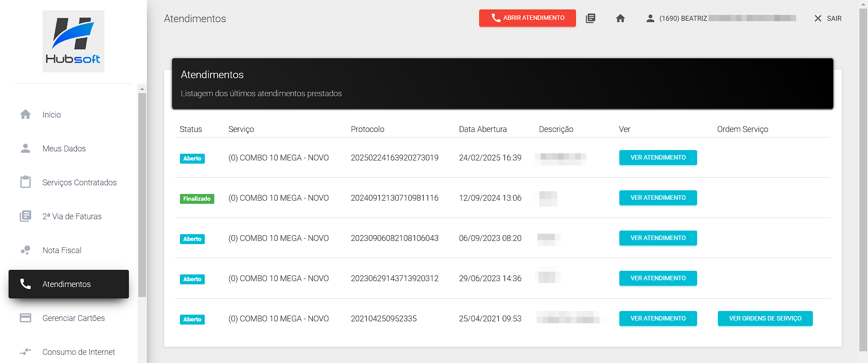This screenshot has width=868, height=363.
Task: Click the Aberto badge for 29/06/2023 row
Action: tap(192, 279)
